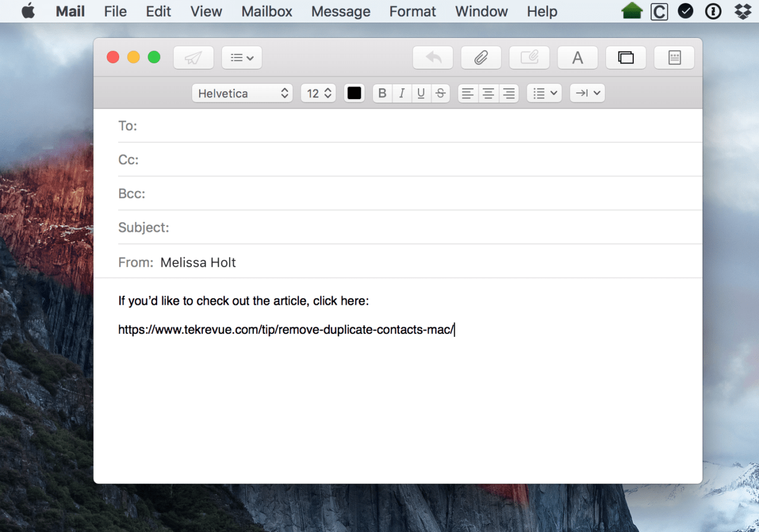Zoom the compose window with the green button
The height and width of the screenshot is (532, 759).
coord(154,58)
